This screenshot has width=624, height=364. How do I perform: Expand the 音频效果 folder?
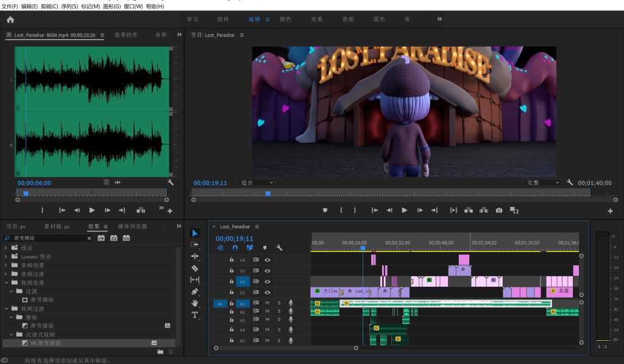5,265
